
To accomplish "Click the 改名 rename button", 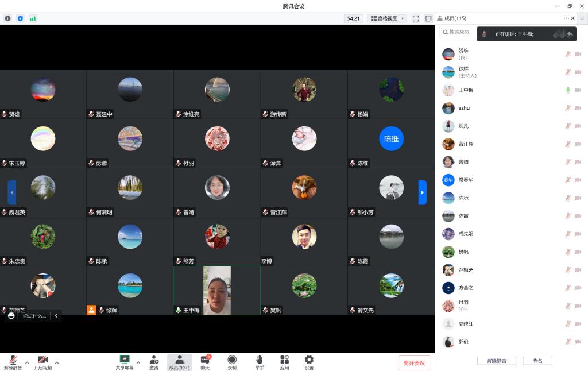I will 537,361.
